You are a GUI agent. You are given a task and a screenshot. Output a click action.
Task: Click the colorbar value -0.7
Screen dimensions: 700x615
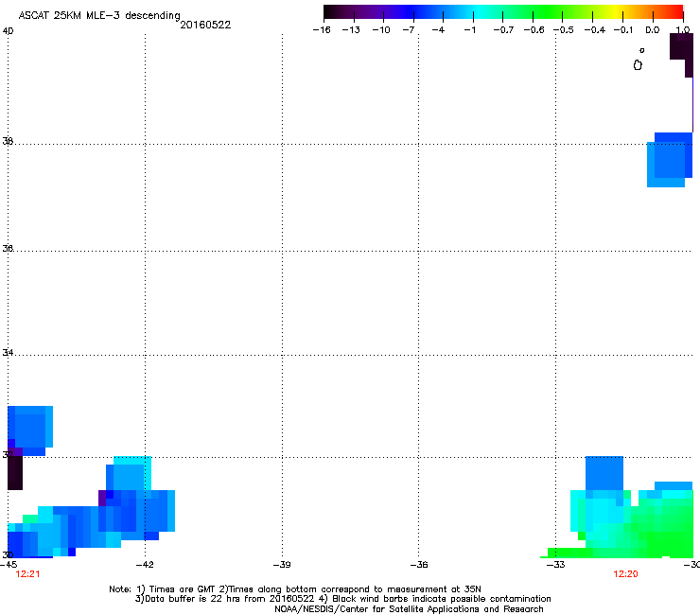pos(503,30)
